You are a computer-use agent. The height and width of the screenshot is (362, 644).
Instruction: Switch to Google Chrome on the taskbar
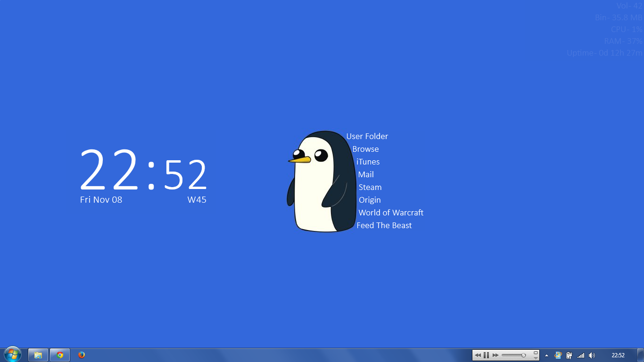click(60, 355)
